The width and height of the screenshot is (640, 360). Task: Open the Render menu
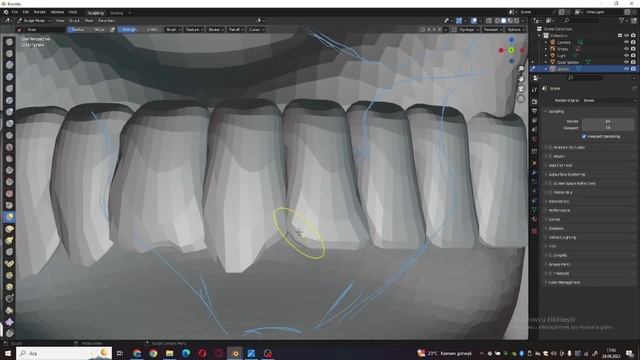tap(40, 12)
